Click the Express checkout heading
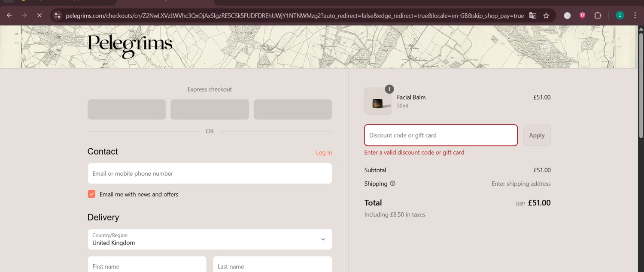Image resolution: width=644 pixels, height=272 pixels. point(210,89)
